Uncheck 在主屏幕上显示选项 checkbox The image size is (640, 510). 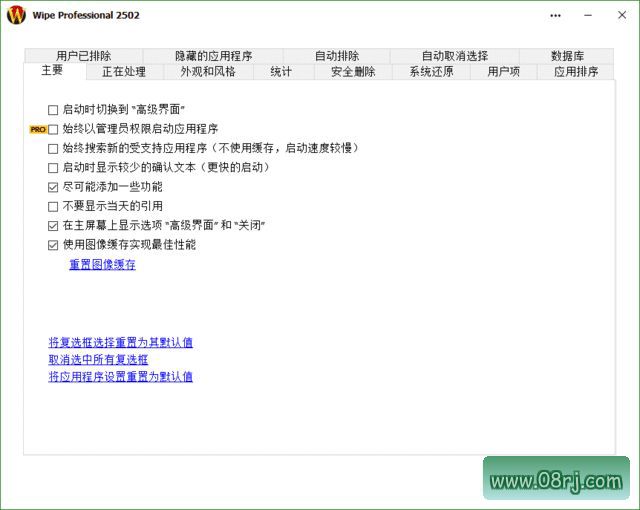click(53, 226)
